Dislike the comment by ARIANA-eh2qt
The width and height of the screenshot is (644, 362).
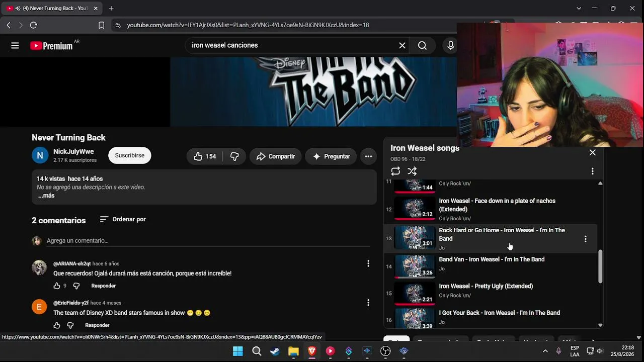pos(76,286)
